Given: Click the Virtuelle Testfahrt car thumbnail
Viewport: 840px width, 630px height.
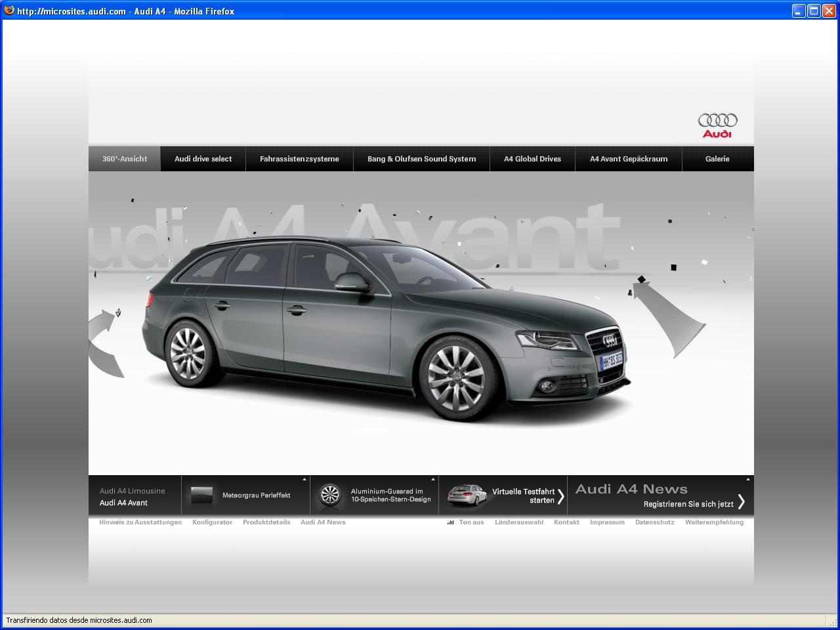Looking at the screenshot, I should tap(467, 495).
